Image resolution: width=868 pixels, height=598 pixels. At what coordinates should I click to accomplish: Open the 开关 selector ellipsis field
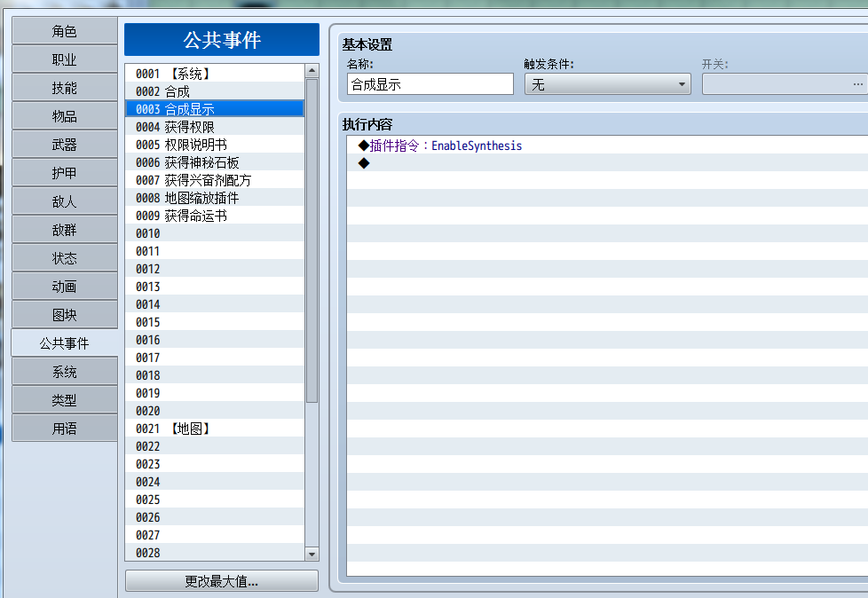[x=785, y=84]
